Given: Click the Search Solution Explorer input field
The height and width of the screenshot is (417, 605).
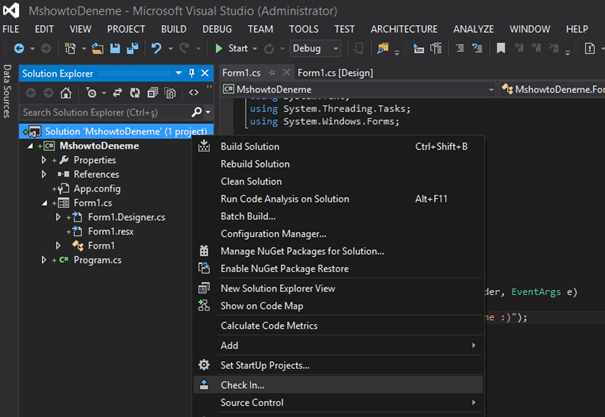Looking at the screenshot, I should pyautogui.click(x=105, y=112).
